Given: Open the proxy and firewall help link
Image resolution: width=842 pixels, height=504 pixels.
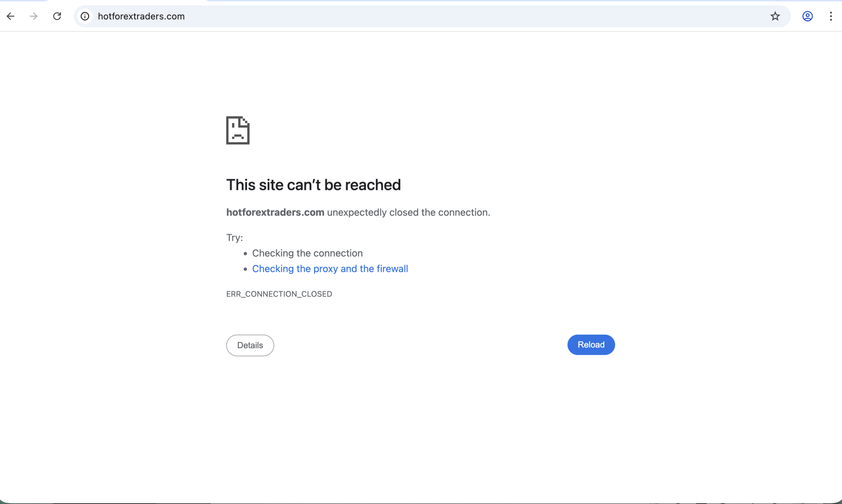Looking at the screenshot, I should 330,269.
